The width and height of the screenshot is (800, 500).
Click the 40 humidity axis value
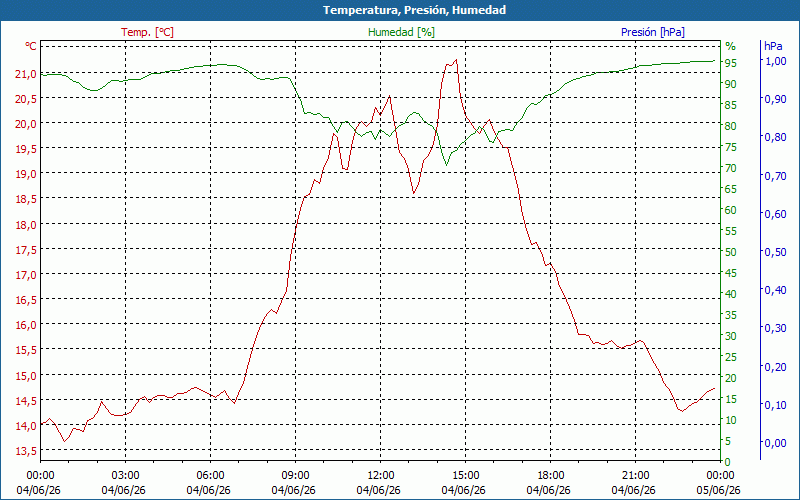731,294
